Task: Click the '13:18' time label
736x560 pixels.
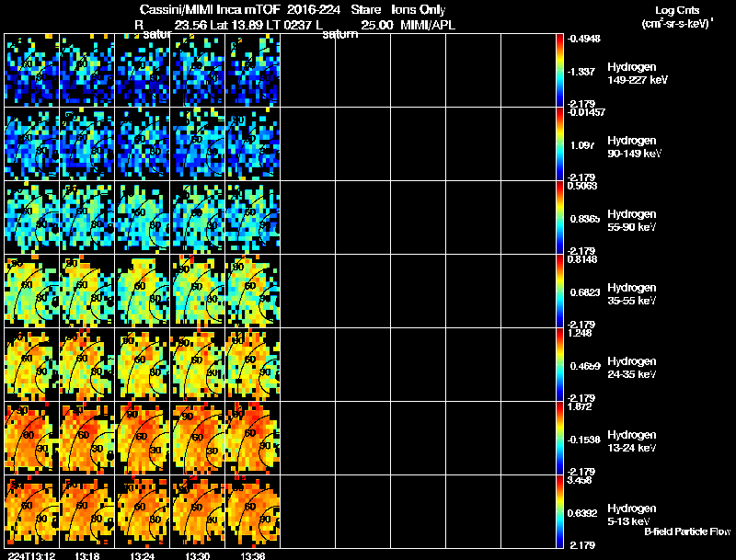Action: click(x=86, y=556)
